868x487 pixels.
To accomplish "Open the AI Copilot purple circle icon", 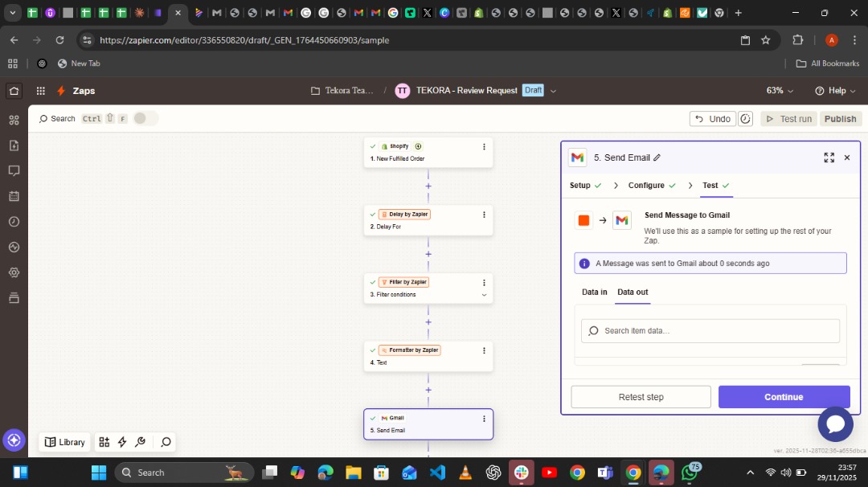I will point(14,440).
